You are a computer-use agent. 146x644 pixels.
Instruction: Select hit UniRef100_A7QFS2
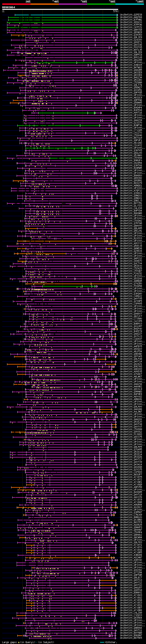pos(131,191)
